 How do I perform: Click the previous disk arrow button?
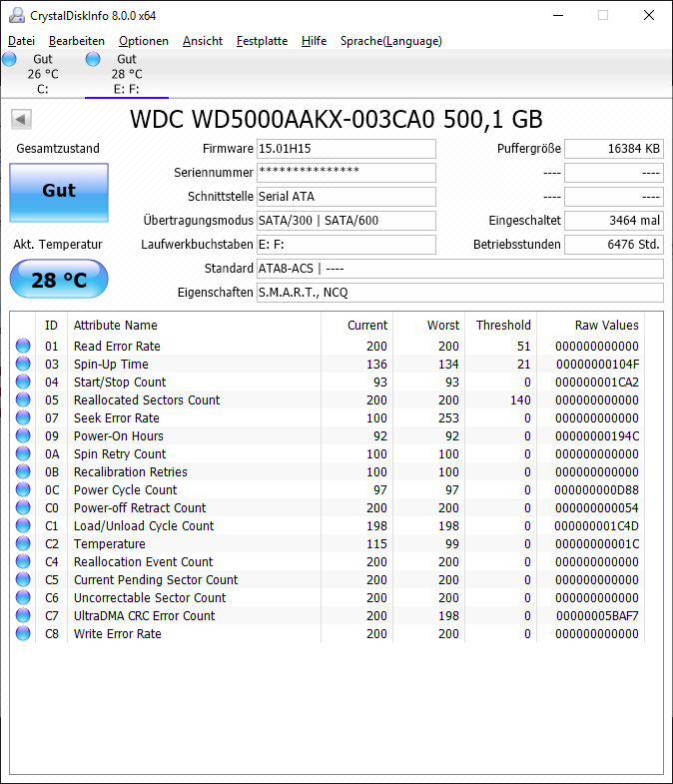tap(21, 120)
